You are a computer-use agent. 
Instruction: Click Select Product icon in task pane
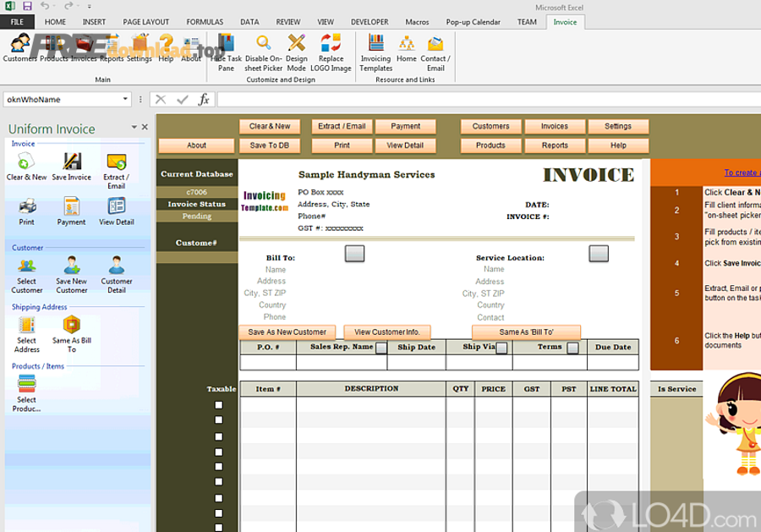pos(27,393)
